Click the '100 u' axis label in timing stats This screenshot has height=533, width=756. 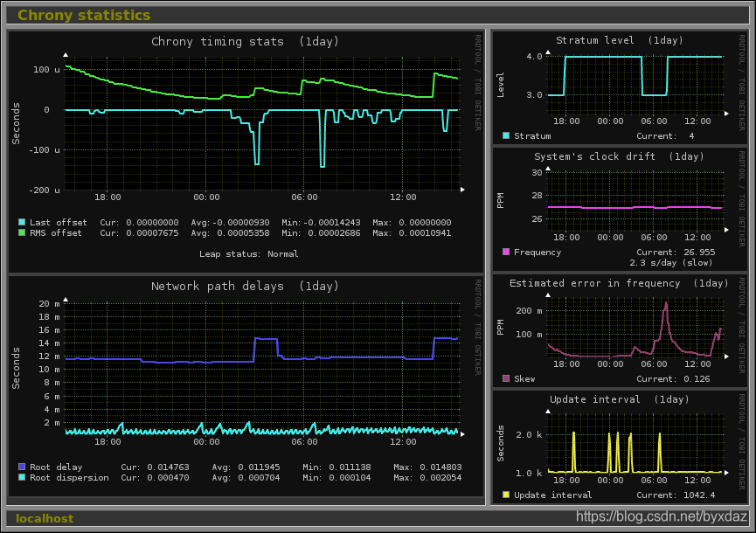point(47,69)
